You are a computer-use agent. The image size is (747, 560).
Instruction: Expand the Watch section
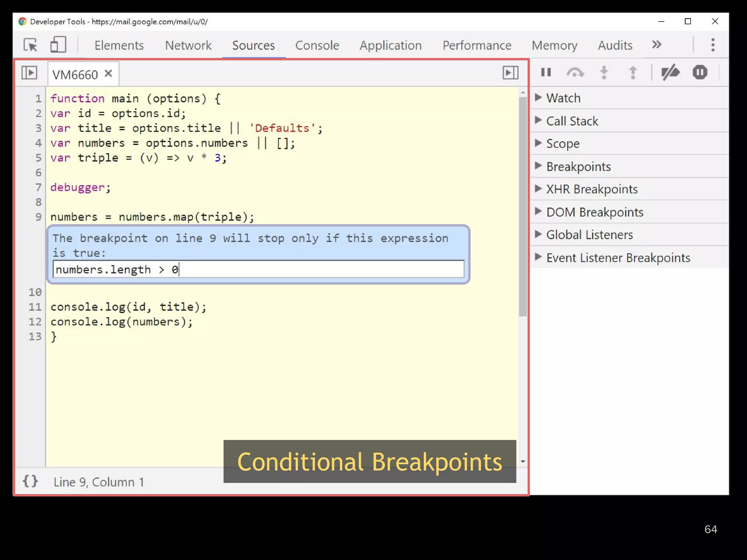click(x=629, y=98)
